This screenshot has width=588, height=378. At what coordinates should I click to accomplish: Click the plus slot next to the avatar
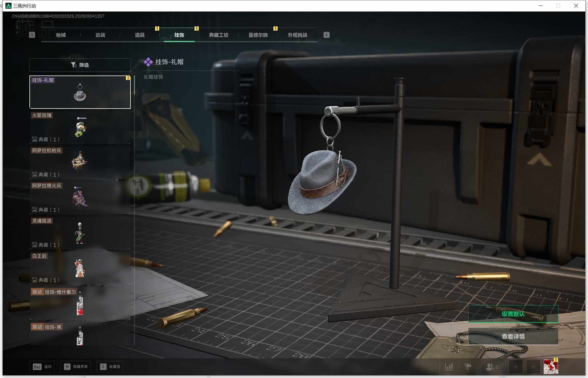coord(533,367)
